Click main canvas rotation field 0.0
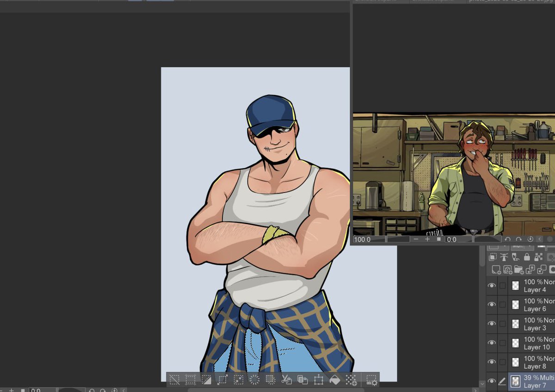 coord(42,390)
